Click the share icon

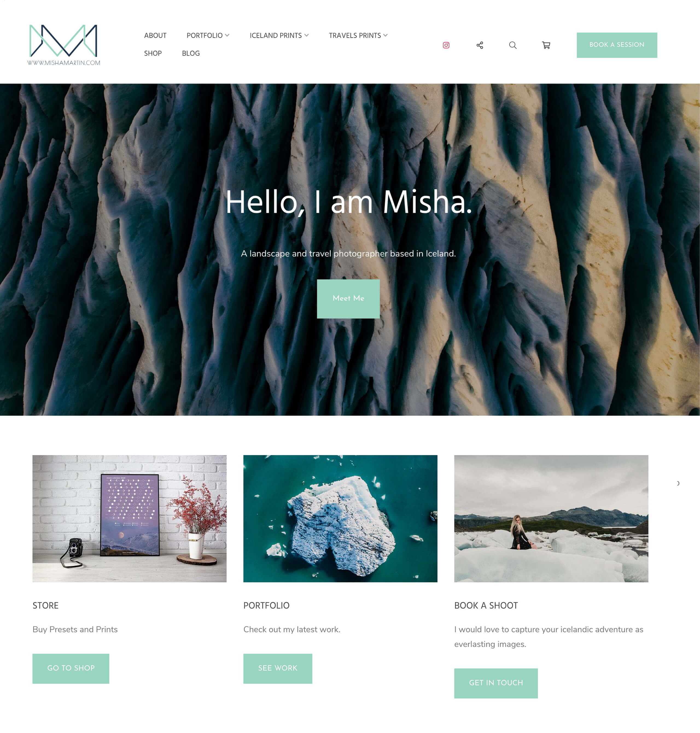480,45
